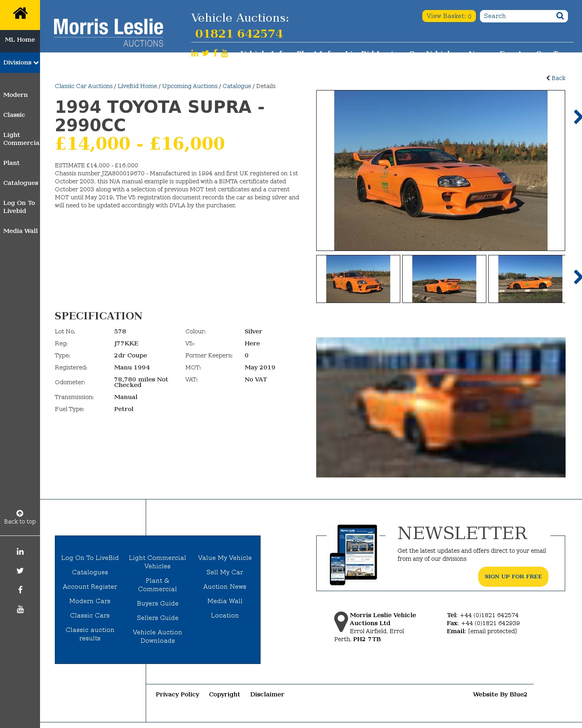Select Plant in sidebar menu
This screenshot has width=582, height=728.
(11, 163)
